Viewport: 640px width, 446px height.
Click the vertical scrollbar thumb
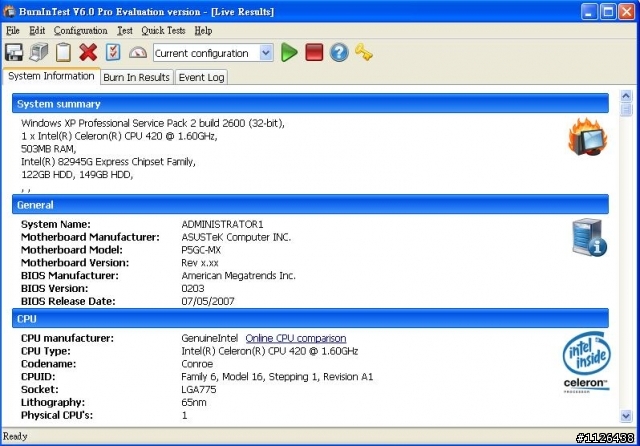point(626,110)
